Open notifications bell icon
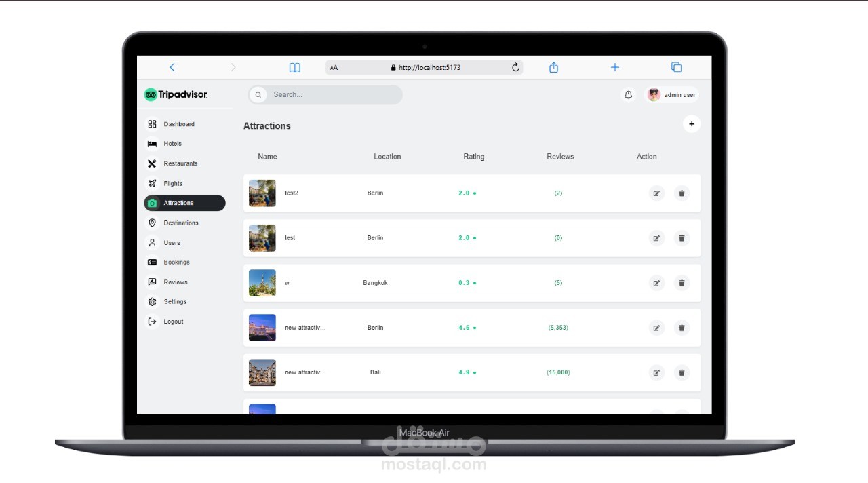Viewport: 868px width, 483px height. (x=629, y=95)
